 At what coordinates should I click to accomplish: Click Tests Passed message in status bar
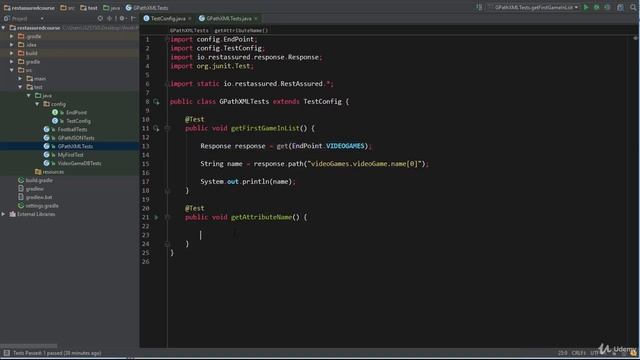pyautogui.click(x=57, y=353)
